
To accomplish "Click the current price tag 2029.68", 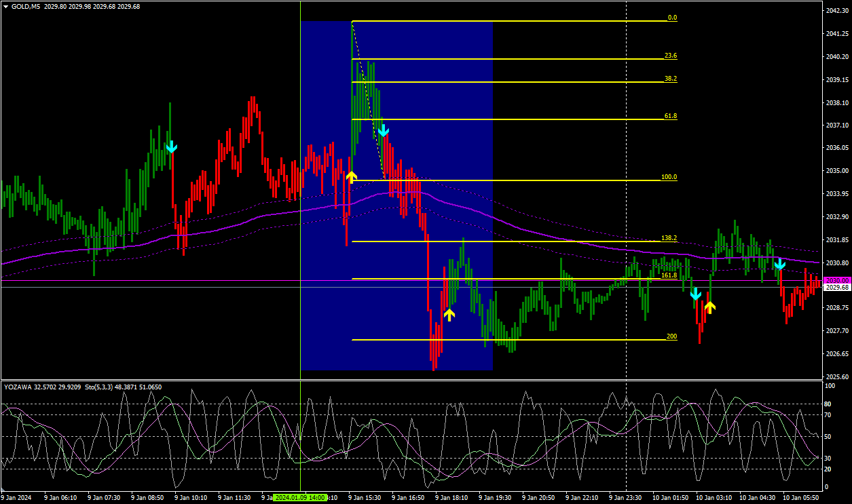I will point(836,288).
